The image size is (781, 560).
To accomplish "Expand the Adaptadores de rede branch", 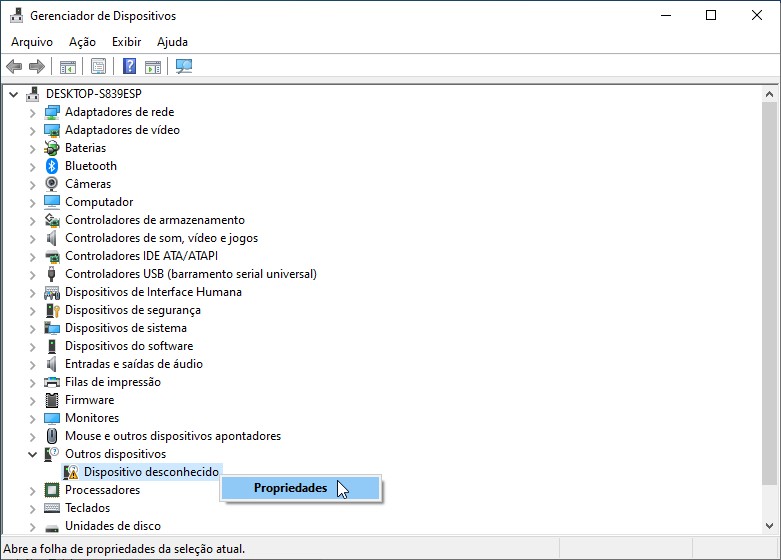I will coord(32,113).
